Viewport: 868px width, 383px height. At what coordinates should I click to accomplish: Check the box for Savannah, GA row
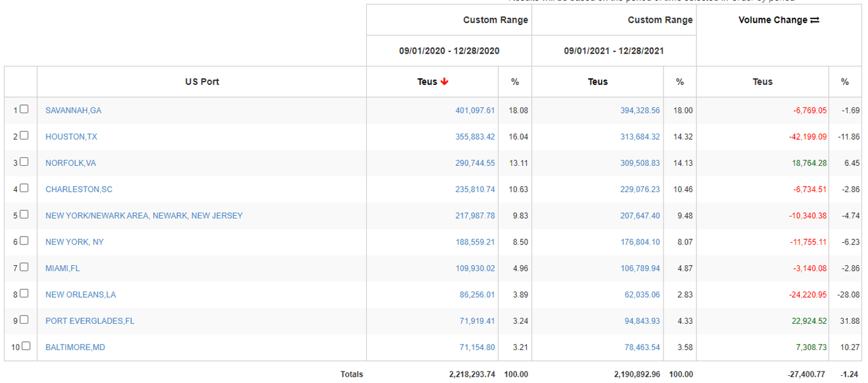coord(24,110)
